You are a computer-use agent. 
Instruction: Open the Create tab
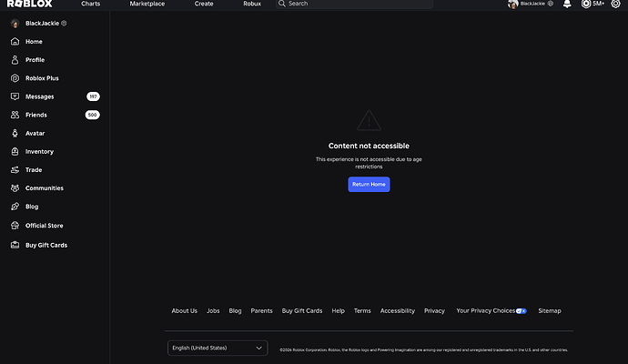point(204,4)
